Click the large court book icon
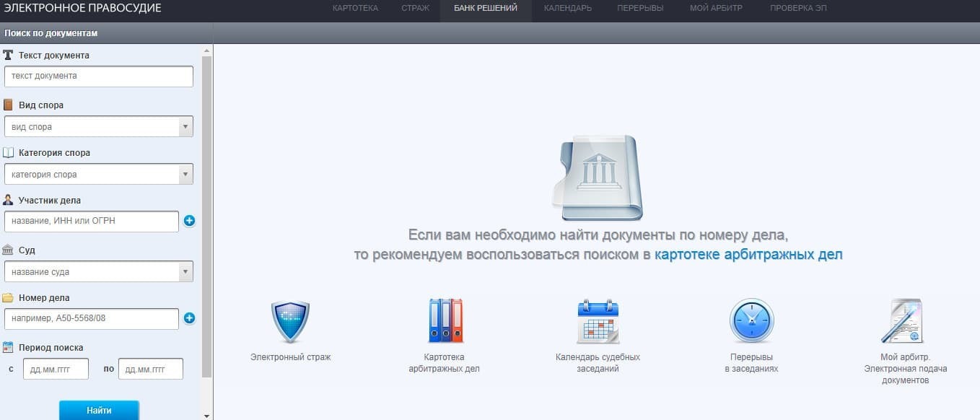This screenshot has height=420, width=980. [x=597, y=178]
